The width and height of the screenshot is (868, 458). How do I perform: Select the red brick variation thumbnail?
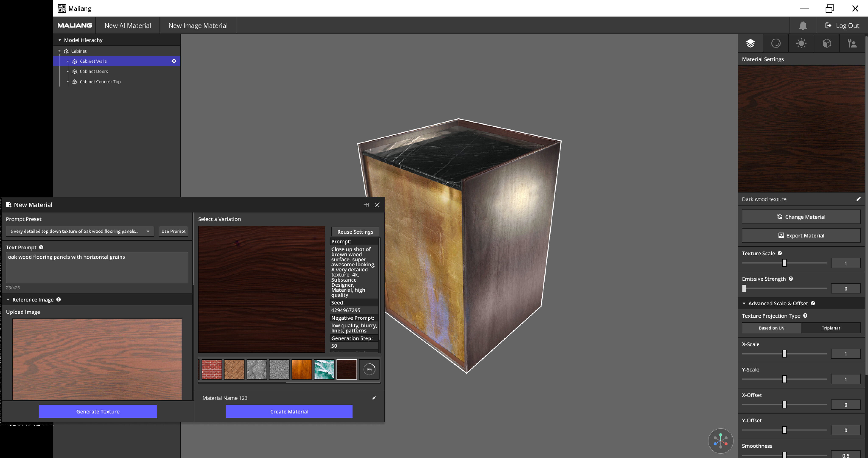tap(212, 369)
